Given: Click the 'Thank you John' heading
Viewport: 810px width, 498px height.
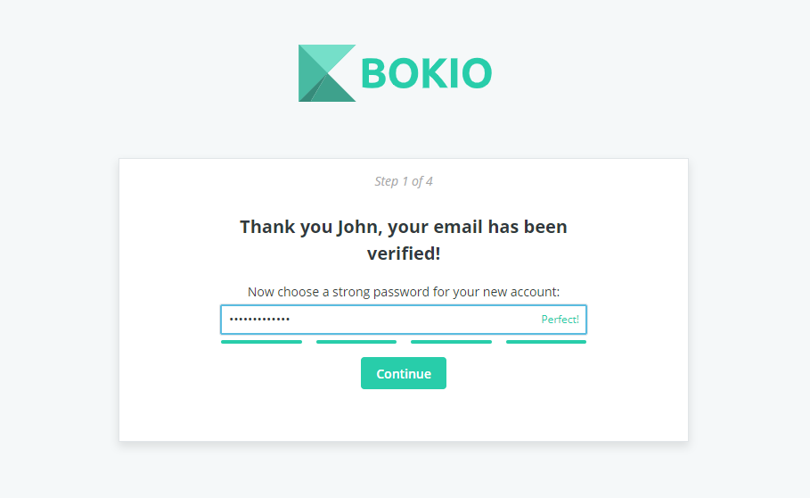Looking at the screenshot, I should [x=403, y=240].
